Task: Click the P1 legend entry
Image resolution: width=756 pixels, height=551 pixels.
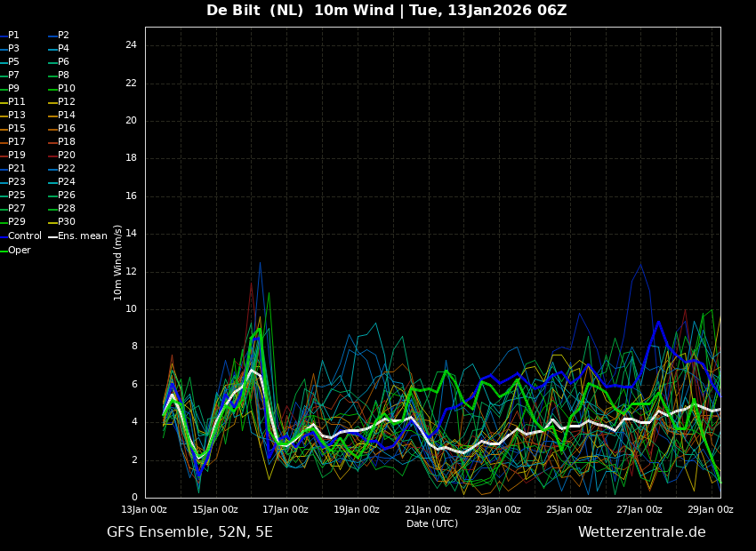Action: point(10,36)
